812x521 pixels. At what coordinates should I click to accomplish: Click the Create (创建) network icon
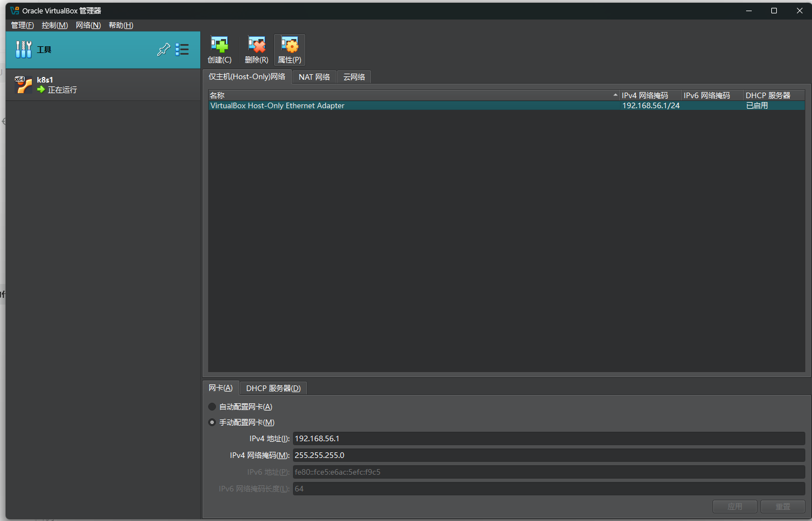pos(219,45)
